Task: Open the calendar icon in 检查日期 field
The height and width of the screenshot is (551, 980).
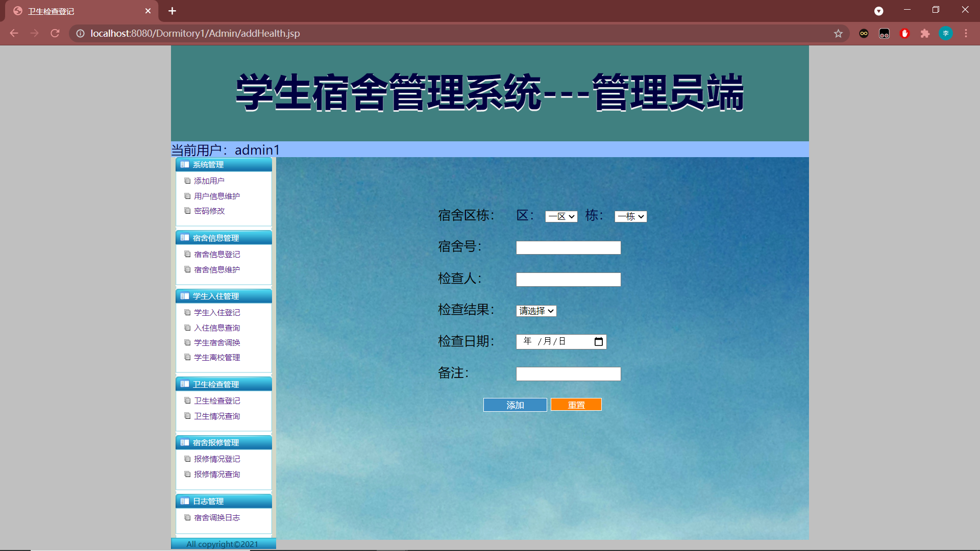Action: [x=598, y=341]
